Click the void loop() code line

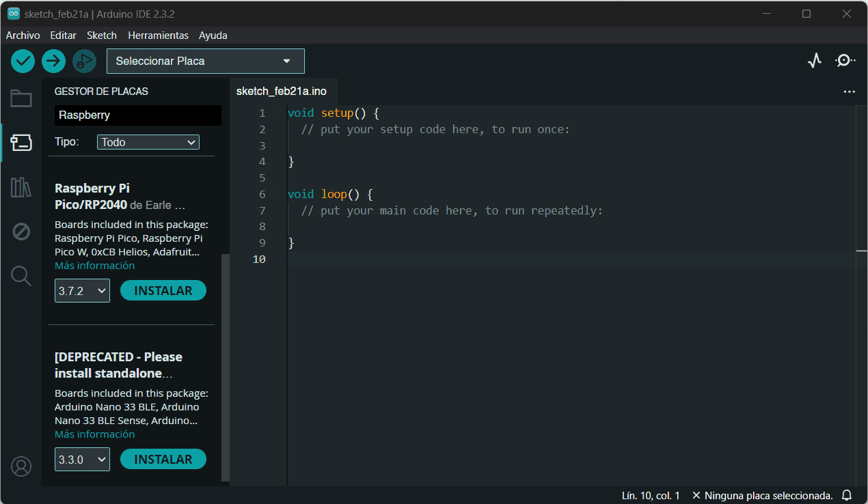tap(329, 195)
